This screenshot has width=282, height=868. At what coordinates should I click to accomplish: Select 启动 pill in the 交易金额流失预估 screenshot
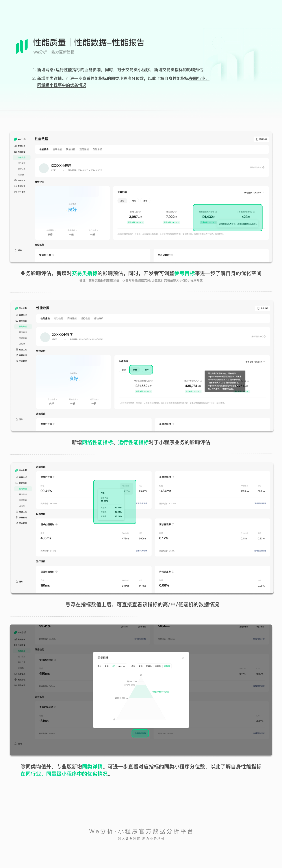point(122,201)
